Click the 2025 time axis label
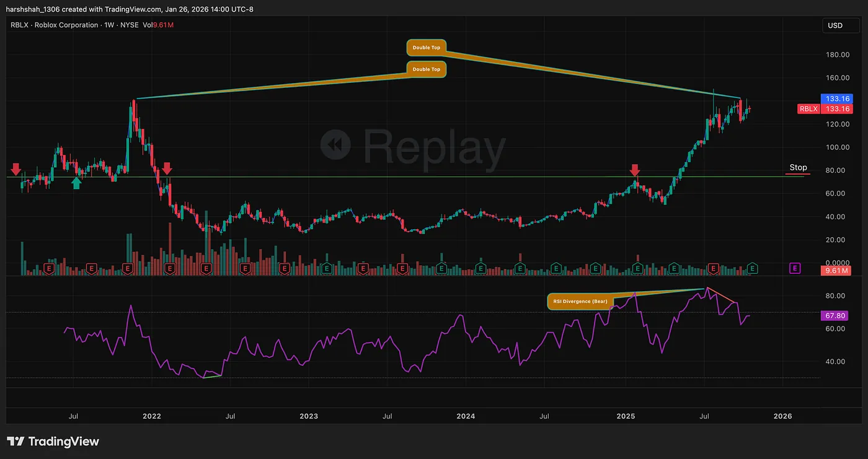 click(626, 416)
